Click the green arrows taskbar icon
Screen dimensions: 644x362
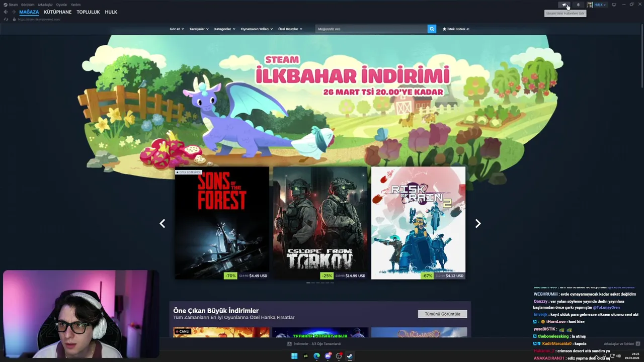tap(305, 356)
